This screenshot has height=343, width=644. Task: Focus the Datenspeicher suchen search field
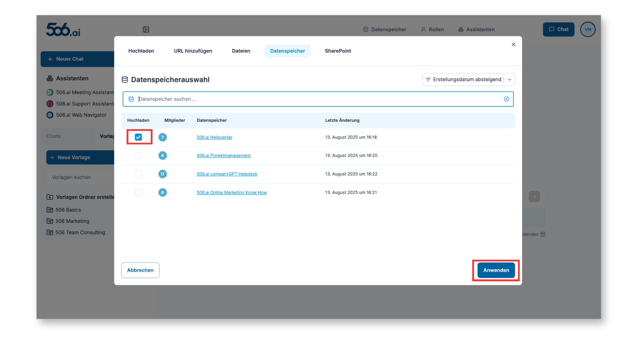click(318, 99)
